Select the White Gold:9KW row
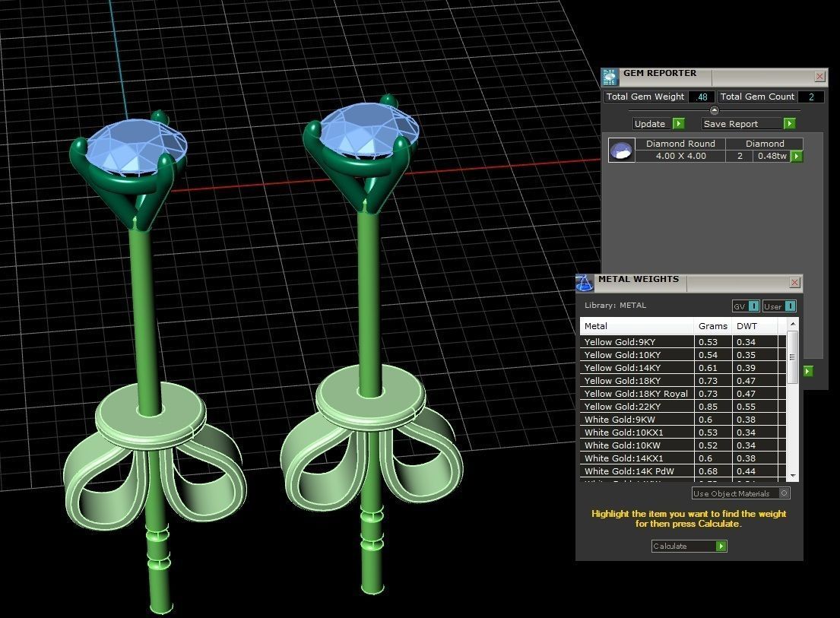 (683, 420)
